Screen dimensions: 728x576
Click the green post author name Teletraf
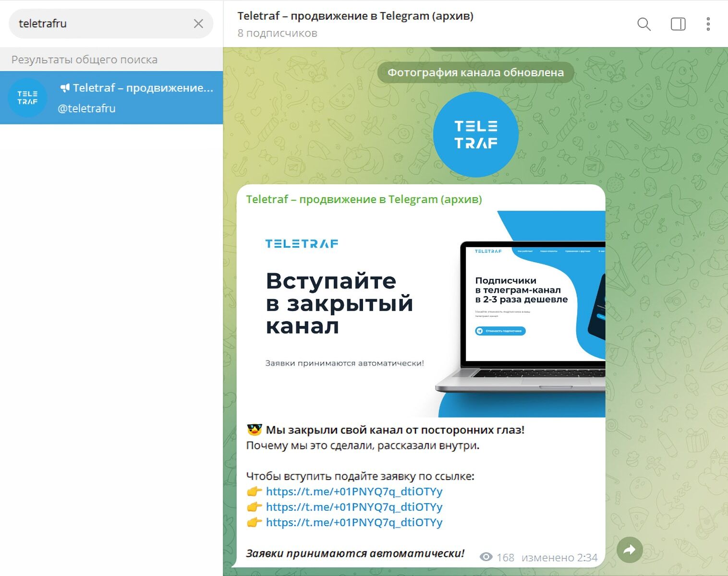(364, 199)
